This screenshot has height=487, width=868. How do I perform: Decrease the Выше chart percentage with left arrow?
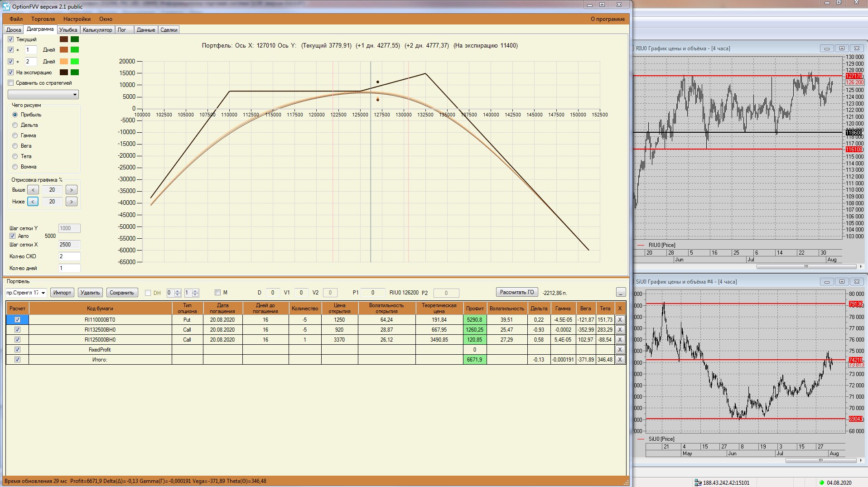click(x=33, y=190)
